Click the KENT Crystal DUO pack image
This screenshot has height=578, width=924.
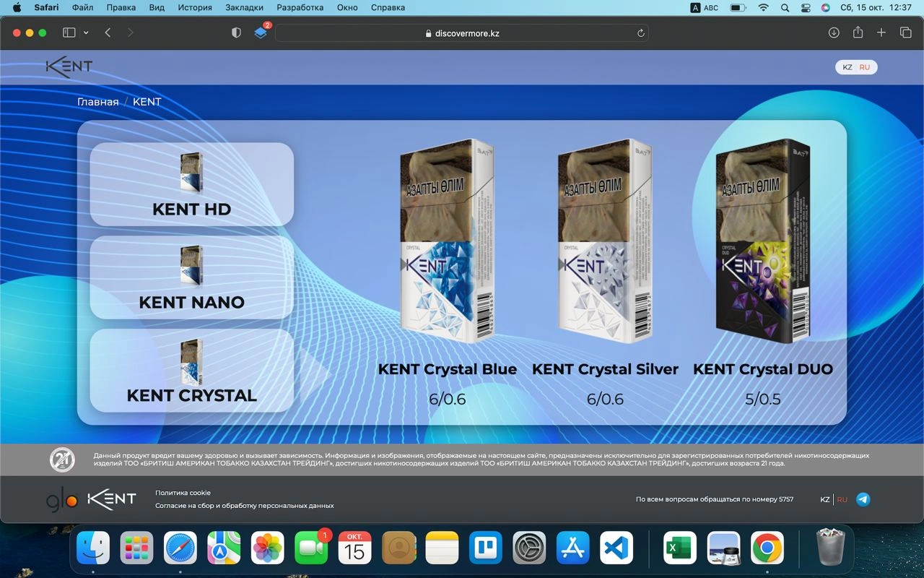[x=763, y=241]
